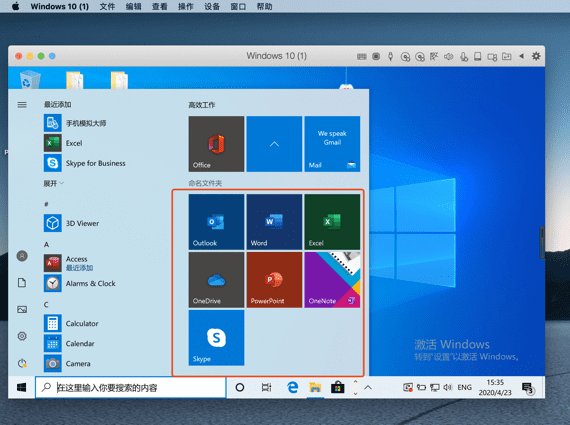
Task: Click the keyboard icon in VM titlebar
Action: 361,56
